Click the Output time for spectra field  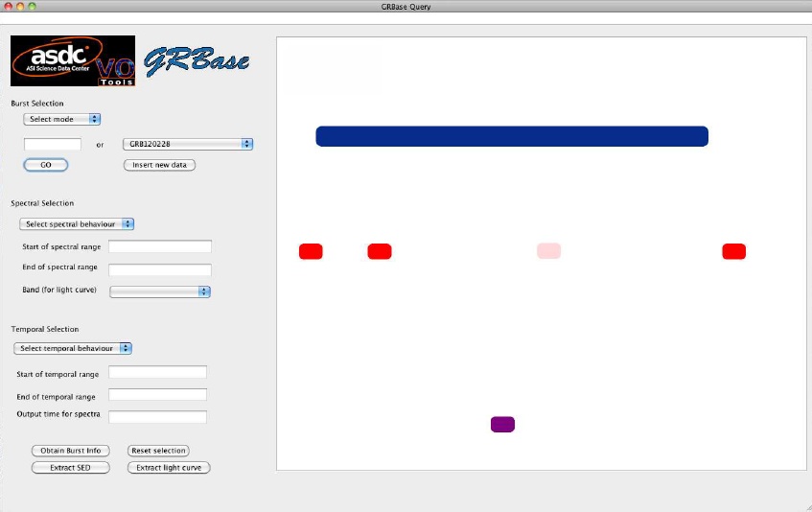(x=157, y=416)
